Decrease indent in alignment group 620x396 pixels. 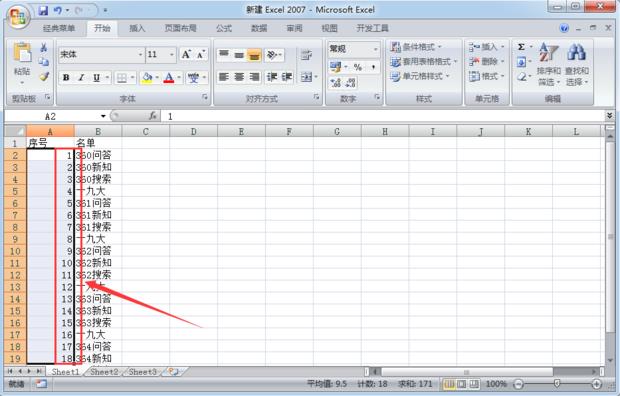272,77
